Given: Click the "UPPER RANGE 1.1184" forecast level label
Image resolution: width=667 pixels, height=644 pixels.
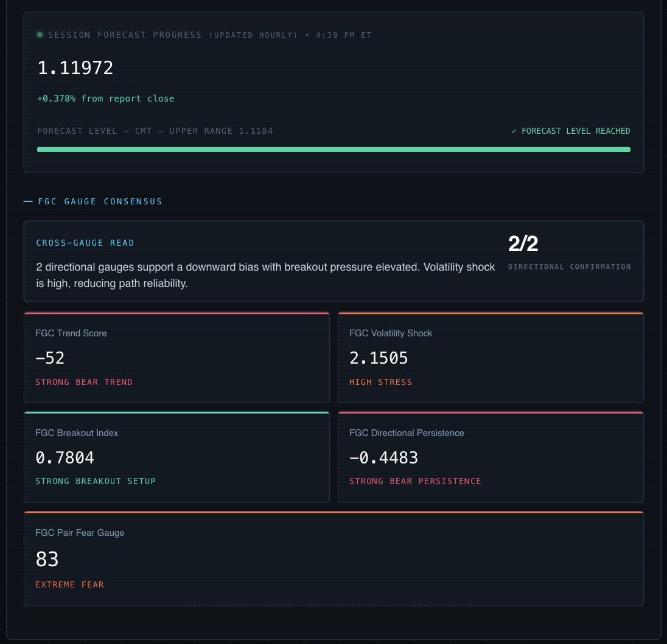Looking at the screenshot, I should pos(221,131).
